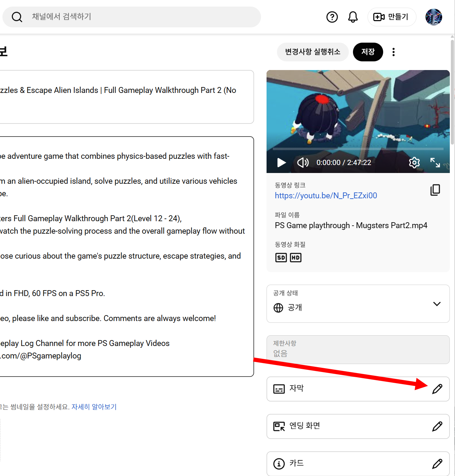Click the file name 'PS Game playthrough - Mugsters Part2.mp4'
Image resolution: width=455 pixels, height=476 pixels.
coord(351,225)
